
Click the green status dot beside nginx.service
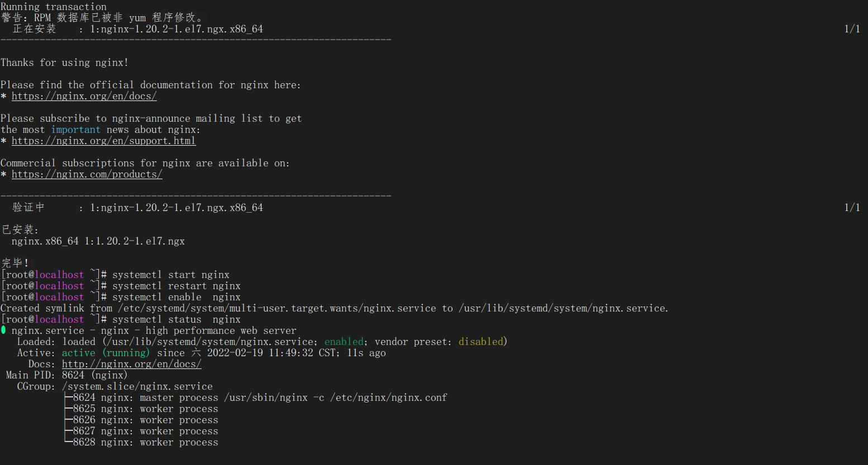(x=3, y=330)
